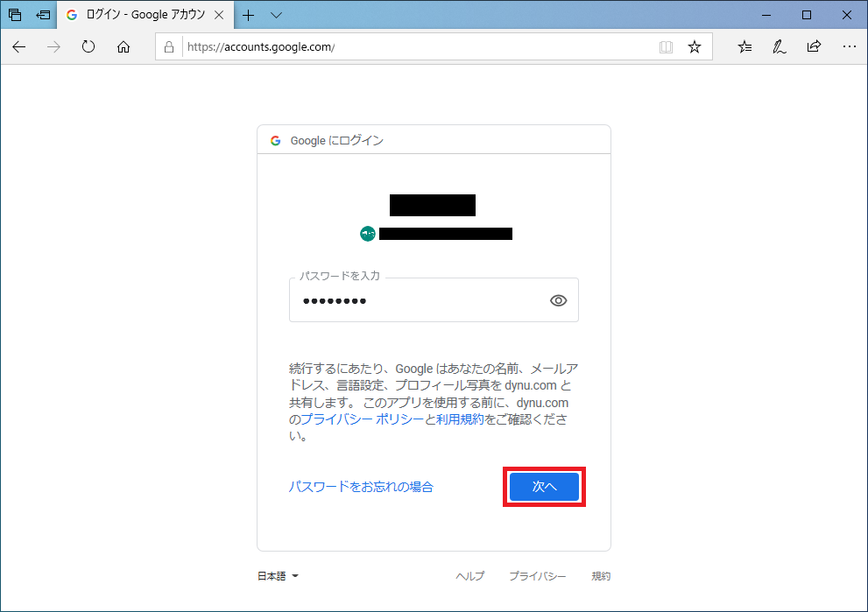Click the 次へ button

(544, 487)
